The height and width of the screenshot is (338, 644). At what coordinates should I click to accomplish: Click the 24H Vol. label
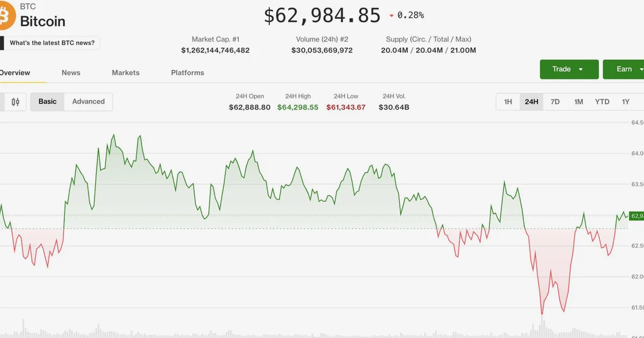pyautogui.click(x=394, y=96)
